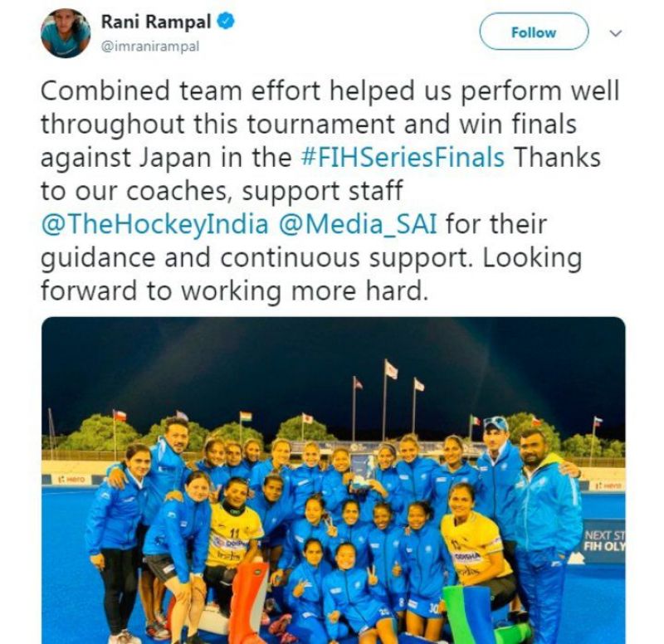Open the #FIHSeriesFinals hashtag

[x=403, y=158]
